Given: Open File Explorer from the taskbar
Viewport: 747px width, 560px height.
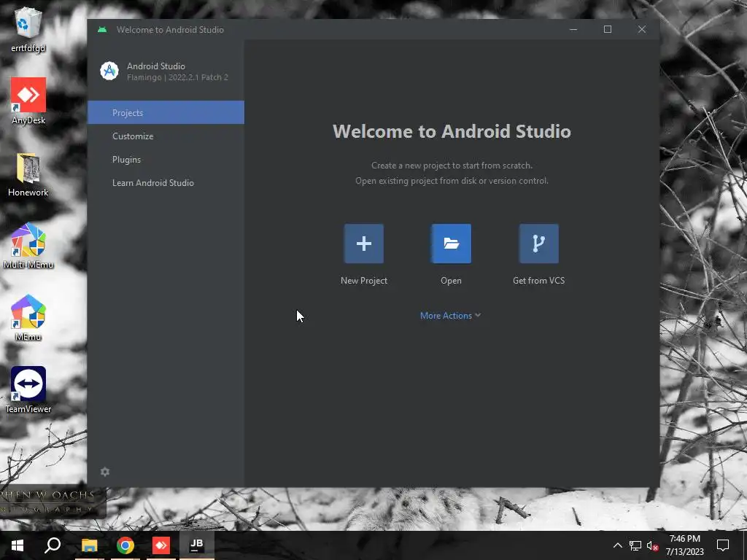Looking at the screenshot, I should [x=89, y=545].
